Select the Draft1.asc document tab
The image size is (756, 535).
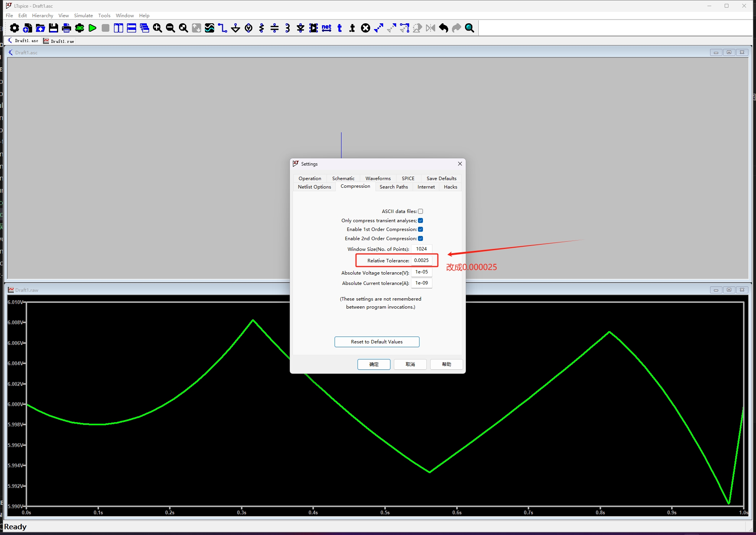click(x=23, y=41)
